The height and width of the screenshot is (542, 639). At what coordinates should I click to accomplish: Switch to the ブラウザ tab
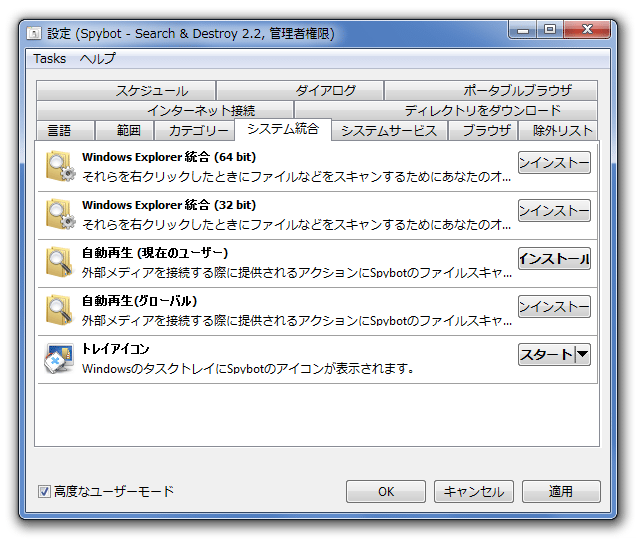[x=483, y=130]
